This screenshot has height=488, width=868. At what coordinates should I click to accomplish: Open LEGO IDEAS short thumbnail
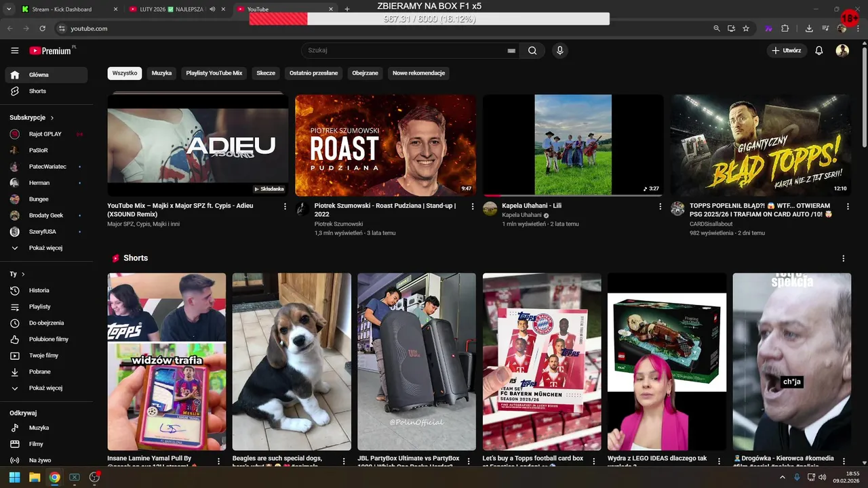pyautogui.click(x=667, y=362)
